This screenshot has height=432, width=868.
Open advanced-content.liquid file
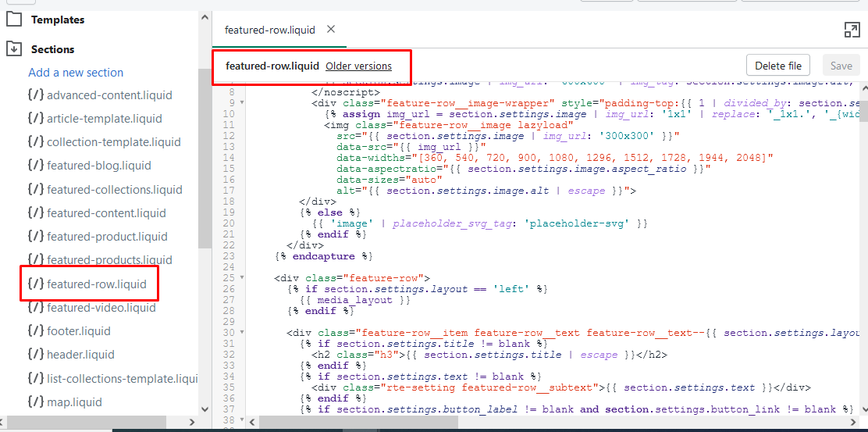click(x=109, y=95)
